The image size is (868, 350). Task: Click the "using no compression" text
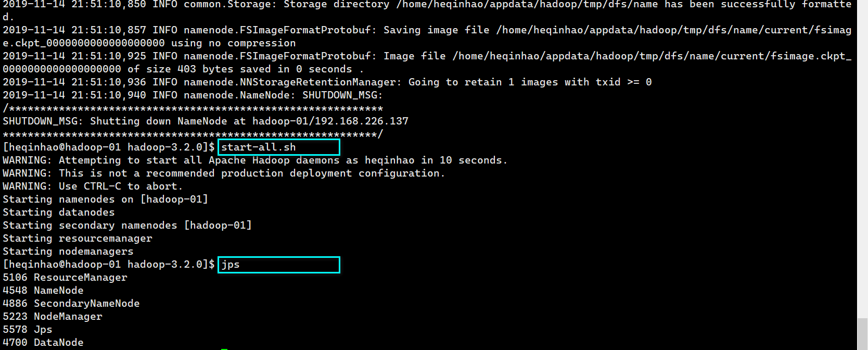click(x=234, y=43)
